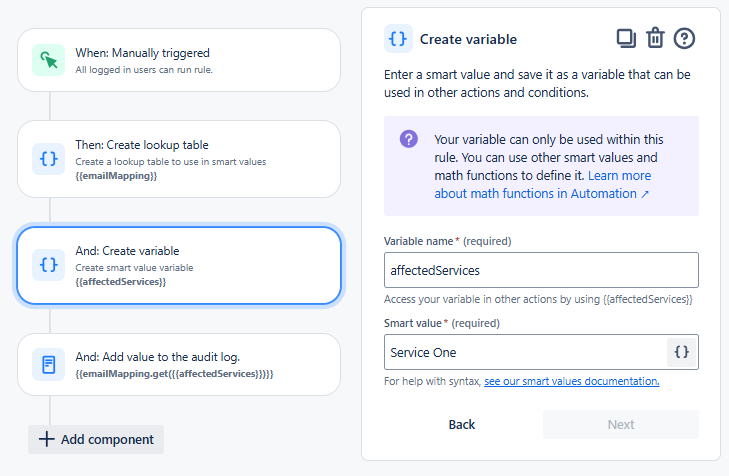Select the Create lookup table step

(179, 159)
